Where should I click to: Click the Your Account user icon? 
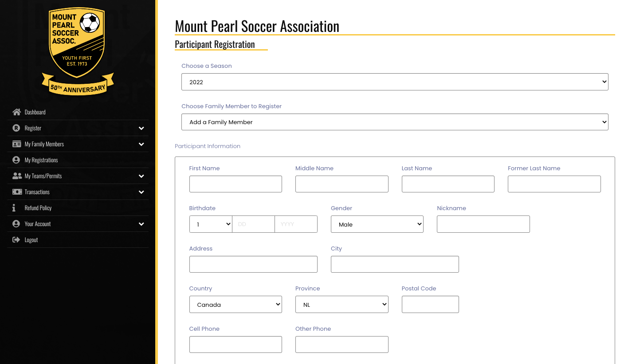[16, 224]
